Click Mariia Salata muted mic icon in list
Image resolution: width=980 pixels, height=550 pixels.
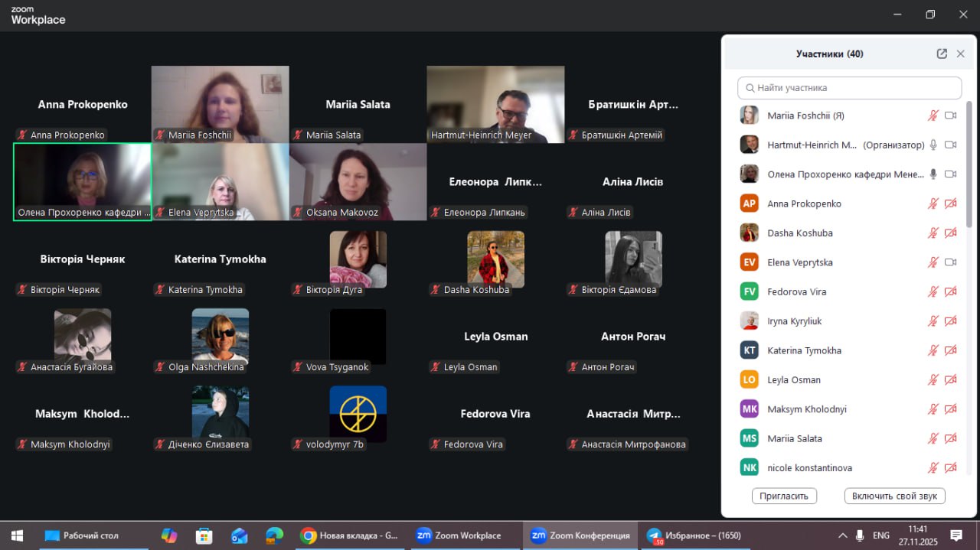[933, 438]
